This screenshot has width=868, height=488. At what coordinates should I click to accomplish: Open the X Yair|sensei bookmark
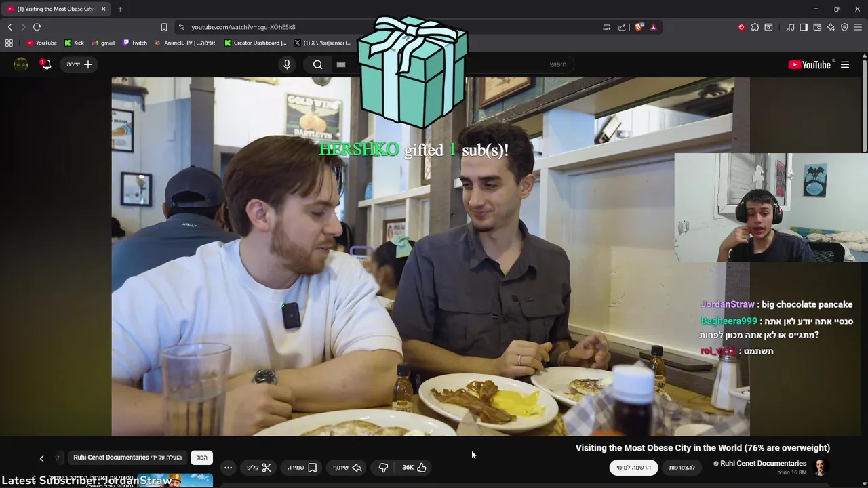323,43
